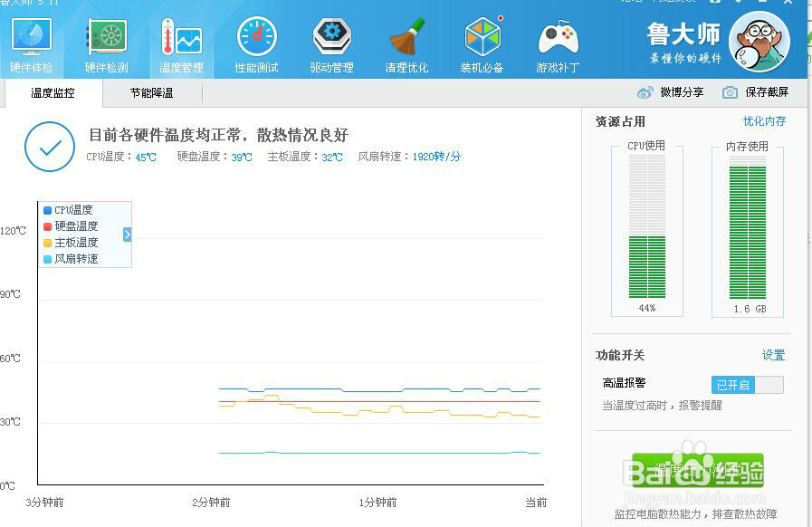The height and width of the screenshot is (527, 812).
Task: Click the yellow 主板温度 legend swatch
Action: [x=48, y=243]
